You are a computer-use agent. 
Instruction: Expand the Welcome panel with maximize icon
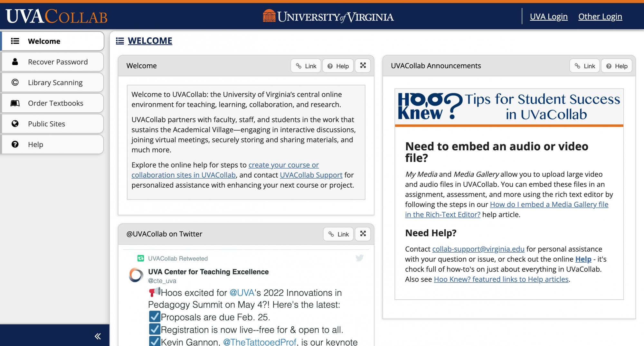click(x=363, y=66)
